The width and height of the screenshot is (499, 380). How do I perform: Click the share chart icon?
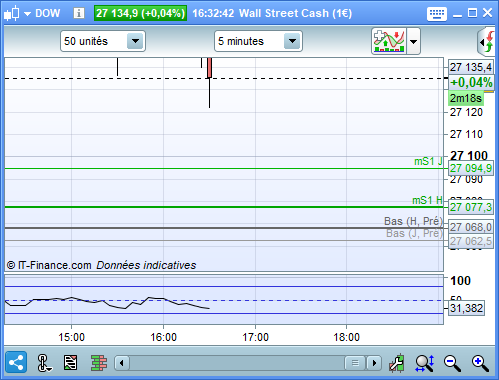coord(16,362)
